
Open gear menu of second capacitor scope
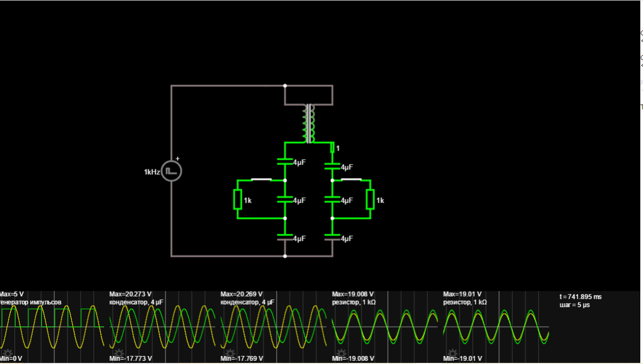click(x=230, y=353)
